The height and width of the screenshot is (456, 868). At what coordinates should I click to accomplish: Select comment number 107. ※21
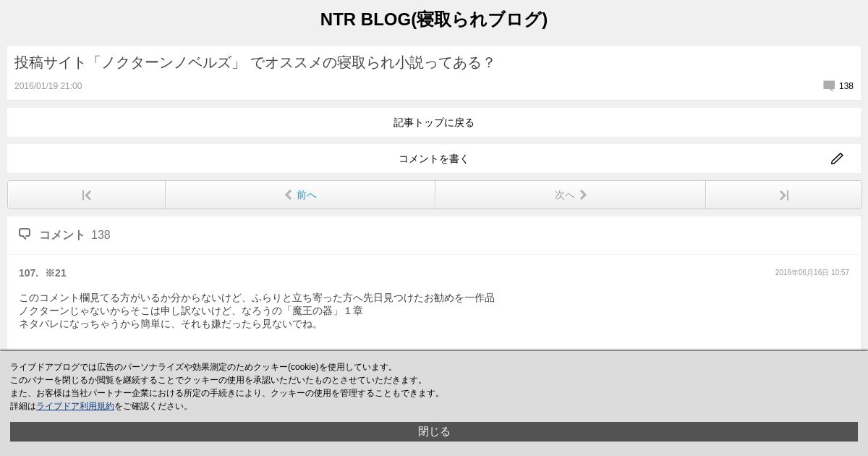pos(43,273)
